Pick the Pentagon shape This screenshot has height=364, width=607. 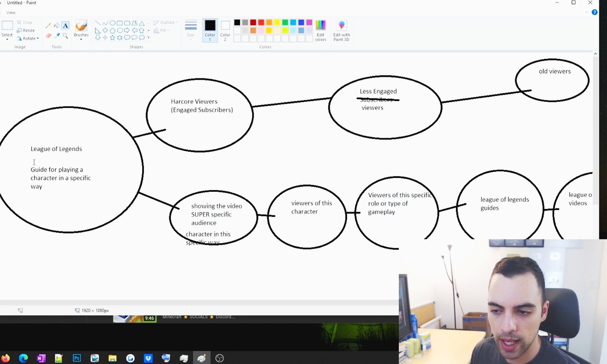pos(112,30)
